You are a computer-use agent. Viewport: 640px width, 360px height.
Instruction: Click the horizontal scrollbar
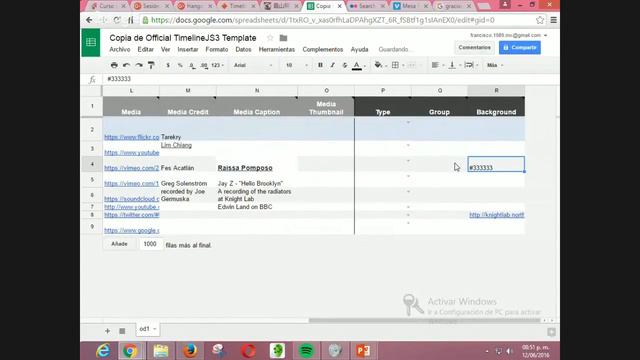pyautogui.click(x=424, y=320)
